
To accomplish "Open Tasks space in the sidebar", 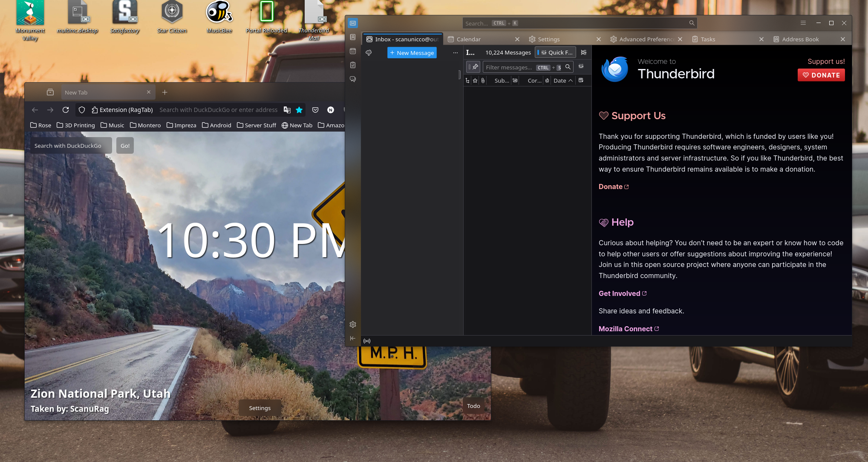I will [x=353, y=65].
